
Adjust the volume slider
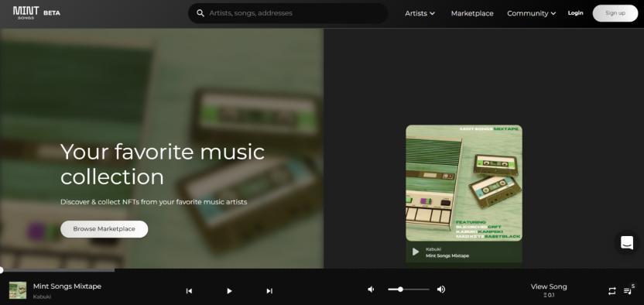[x=409, y=290]
